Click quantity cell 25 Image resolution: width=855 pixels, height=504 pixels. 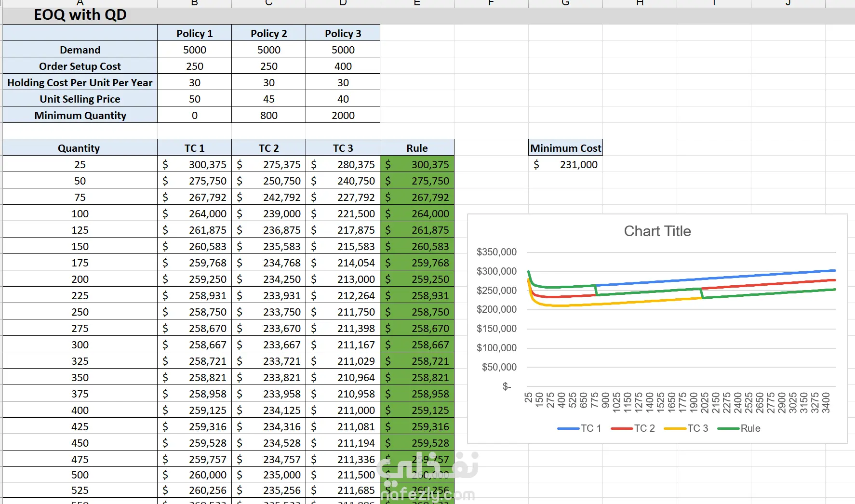click(x=80, y=164)
